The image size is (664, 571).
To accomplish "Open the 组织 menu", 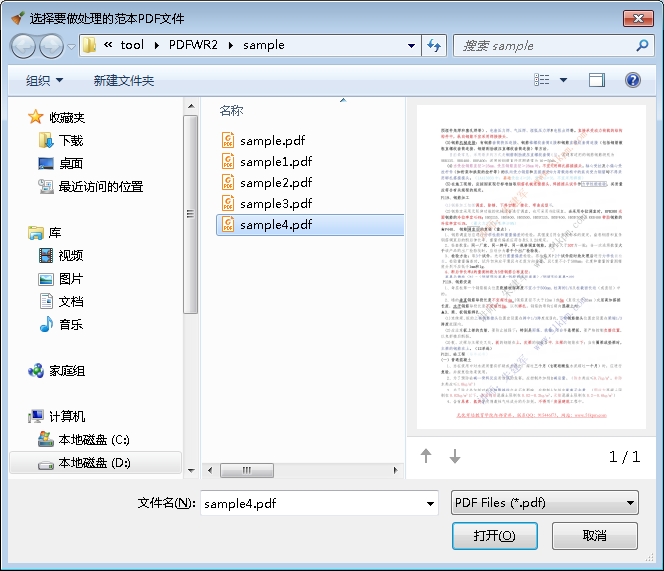I will (x=44, y=80).
